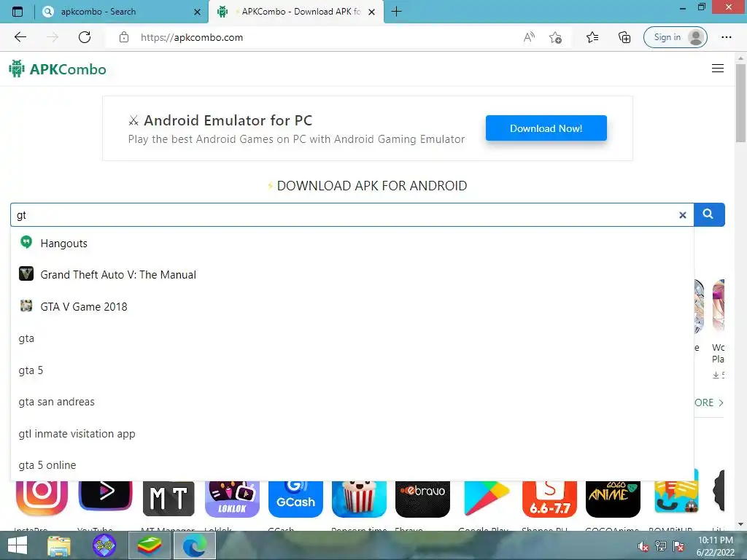Image resolution: width=747 pixels, height=560 pixels.
Task: Open the tab actions menu icon
Action: [18, 12]
